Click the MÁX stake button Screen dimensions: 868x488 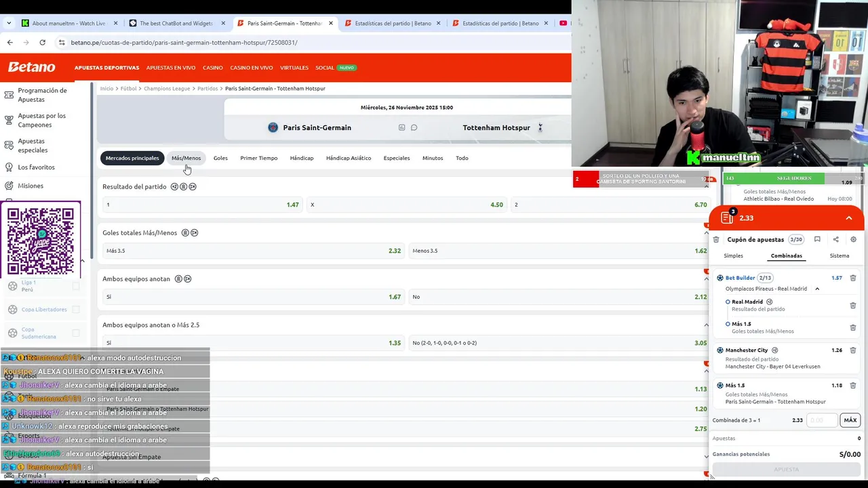(x=850, y=420)
